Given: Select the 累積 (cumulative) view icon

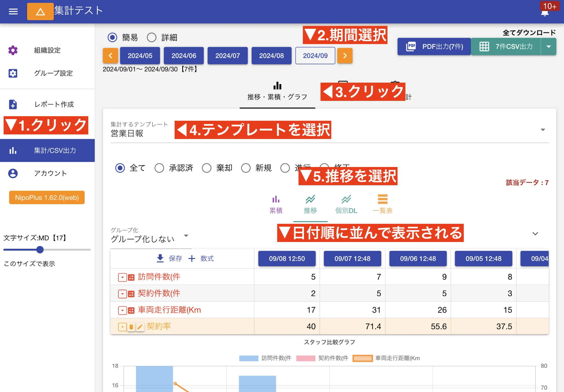Looking at the screenshot, I should pos(276,201).
